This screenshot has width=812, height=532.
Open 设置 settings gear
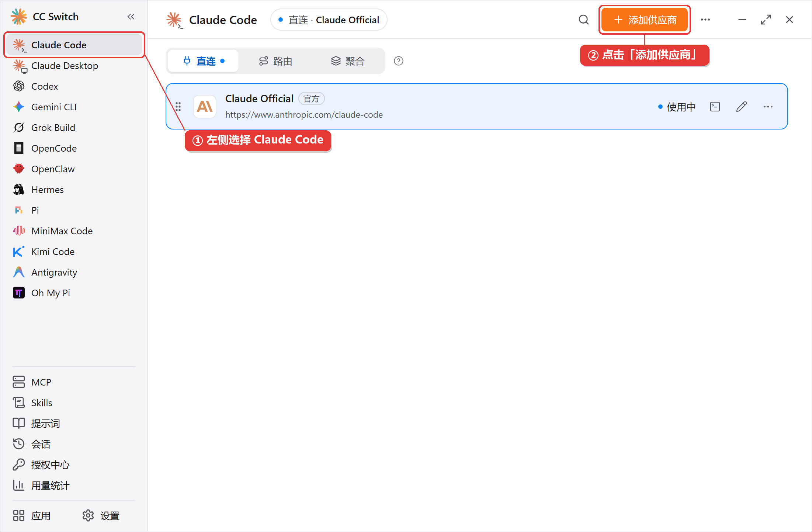point(101,516)
